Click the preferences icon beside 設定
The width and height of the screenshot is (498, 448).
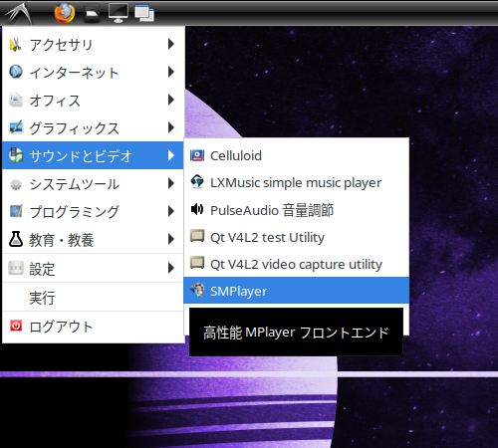(x=16, y=268)
